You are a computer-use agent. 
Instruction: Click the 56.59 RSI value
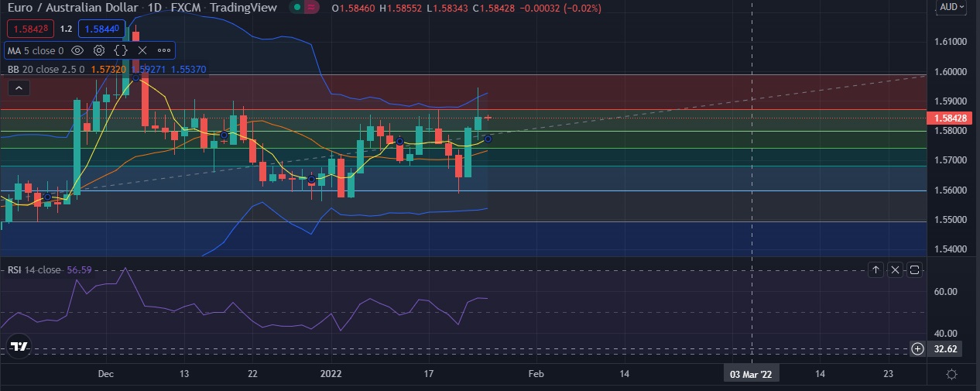pyautogui.click(x=79, y=270)
